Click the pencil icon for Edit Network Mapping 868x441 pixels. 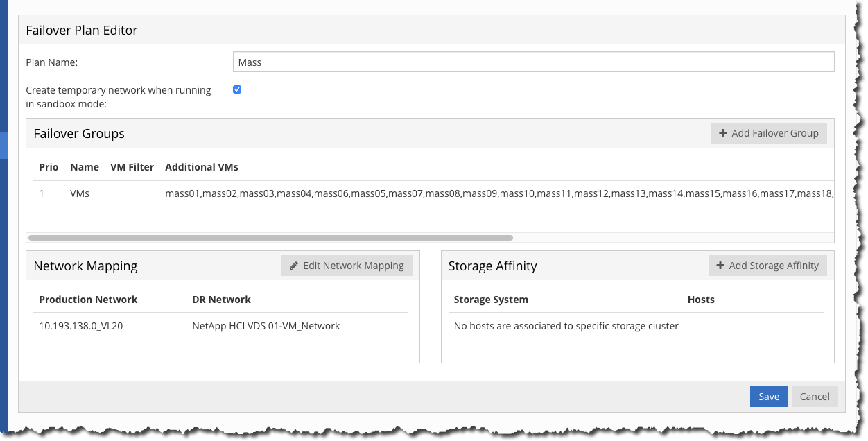click(x=294, y=266)
